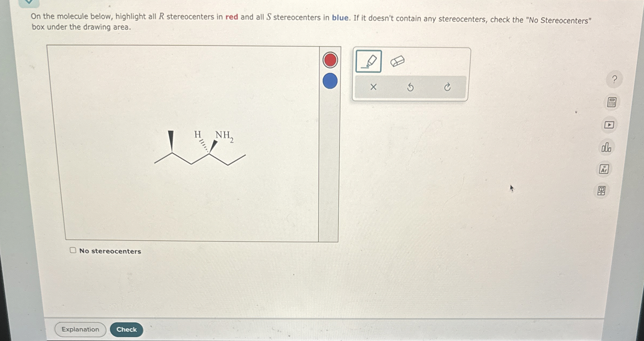The image size is (644, 341).
Task: Check the No stereocenters box
Action: tap(73, 250)
